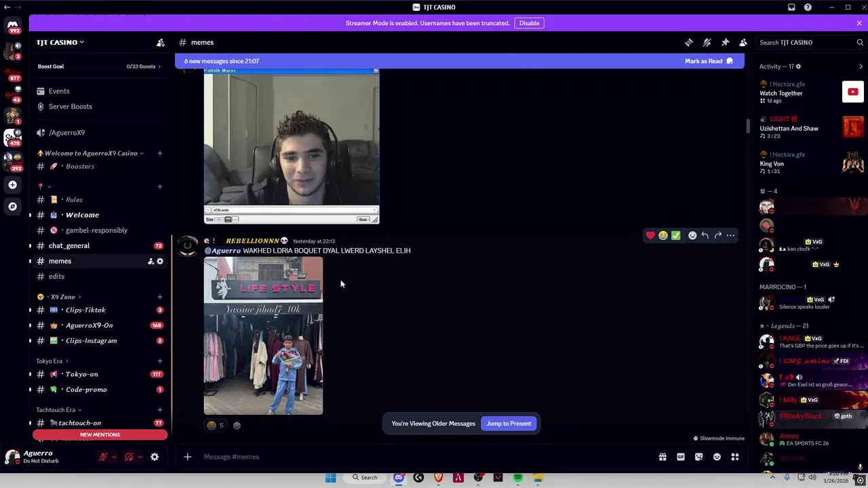
Task: Collapse Tachtouch Era category
Action: (x=59, y=410)
